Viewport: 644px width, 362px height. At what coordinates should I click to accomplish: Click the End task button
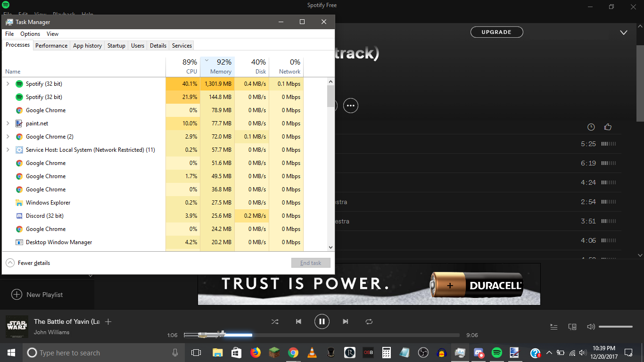311,263
